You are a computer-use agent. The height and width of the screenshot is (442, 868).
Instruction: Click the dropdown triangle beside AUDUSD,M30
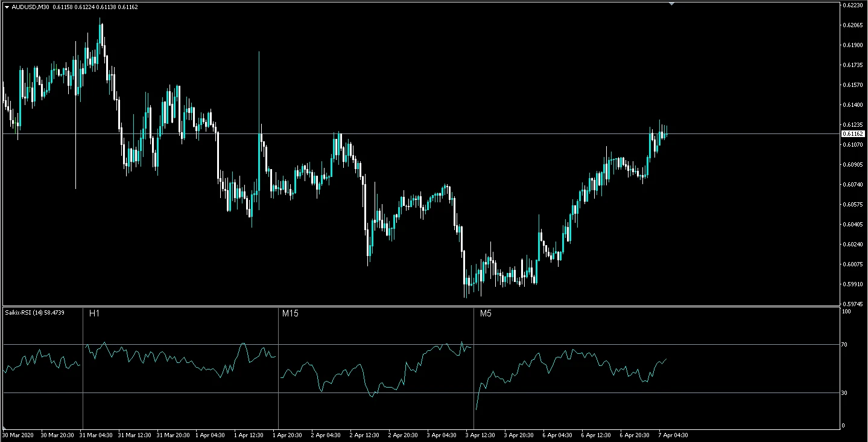click(x=7, y=7)
